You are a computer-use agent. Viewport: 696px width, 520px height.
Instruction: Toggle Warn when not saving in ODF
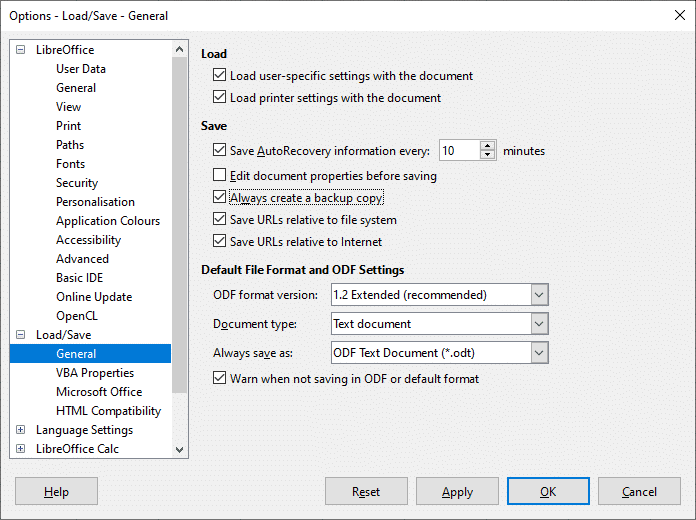219,378
